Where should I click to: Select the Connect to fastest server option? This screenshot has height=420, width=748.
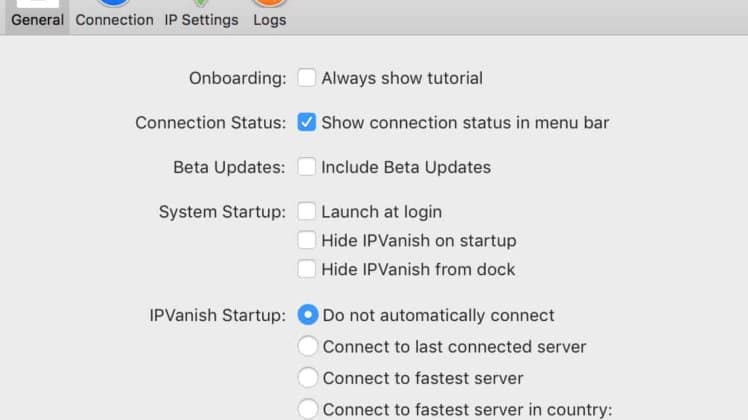308,378
